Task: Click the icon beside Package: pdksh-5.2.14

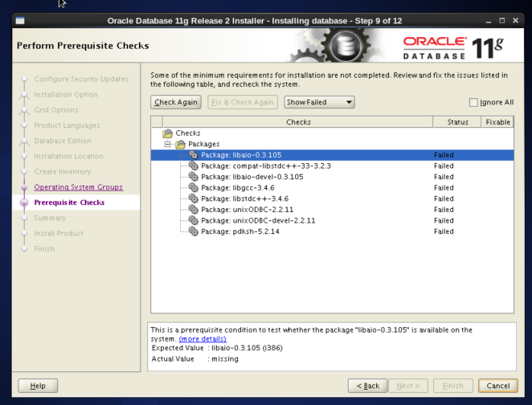Action: pos(193,231)
